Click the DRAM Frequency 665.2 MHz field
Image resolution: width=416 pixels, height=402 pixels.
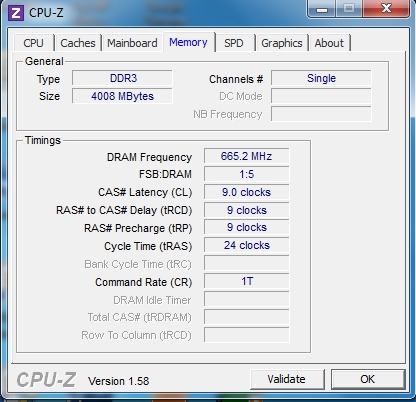[247, 156]
